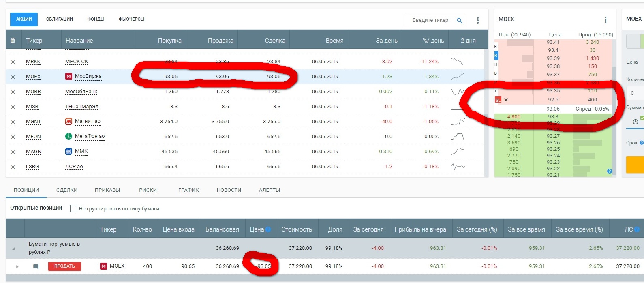Open the ОБЛИГАЦИИ tab
This screenshot has height=283, width=644.
click(60, 19)
